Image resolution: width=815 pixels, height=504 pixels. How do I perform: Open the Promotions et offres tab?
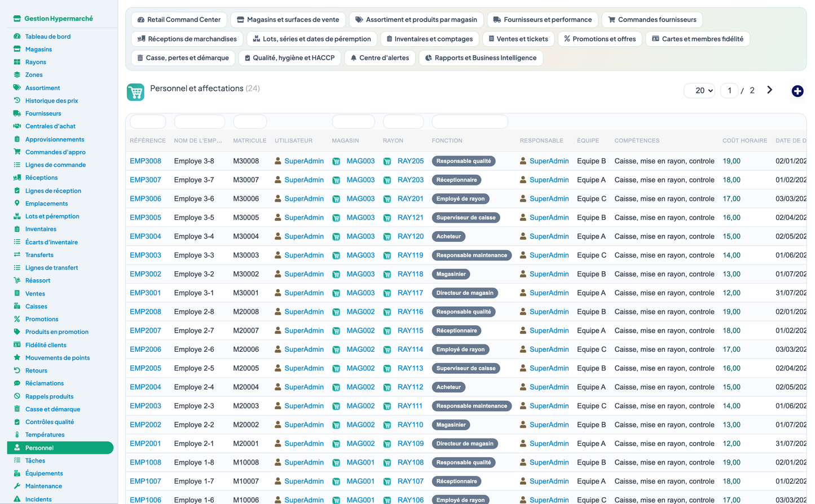(600, 39)
